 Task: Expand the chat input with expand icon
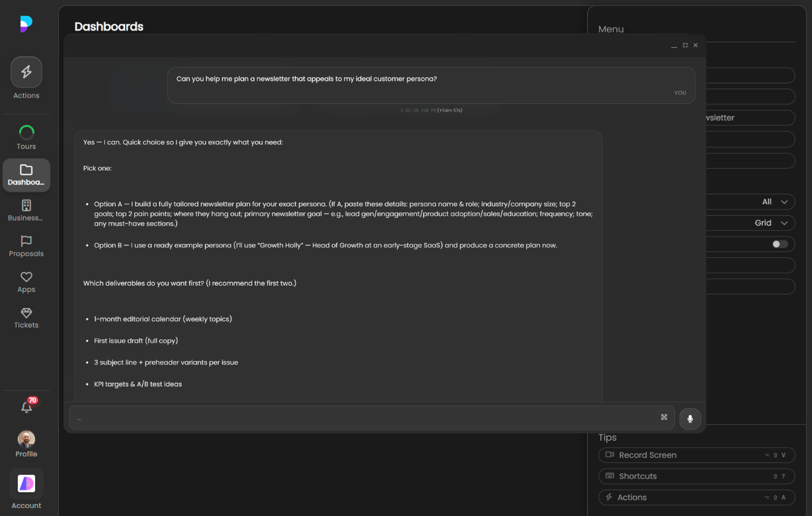[x=664, y=417]
